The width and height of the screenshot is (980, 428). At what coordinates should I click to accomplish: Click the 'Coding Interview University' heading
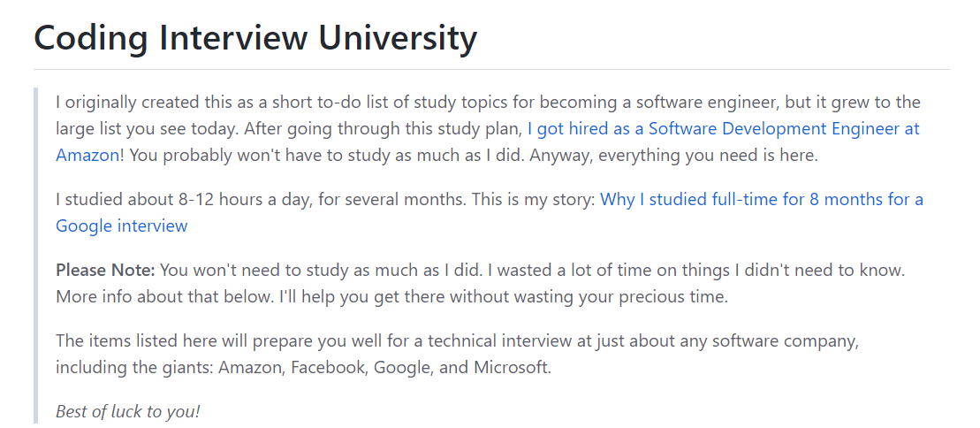click(255, 38)
